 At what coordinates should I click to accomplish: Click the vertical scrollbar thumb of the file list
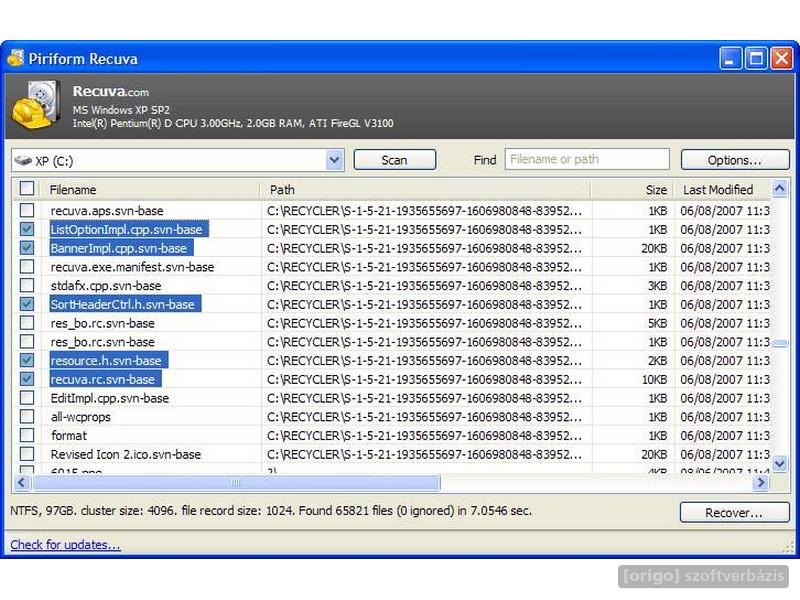tap(780, 343)
